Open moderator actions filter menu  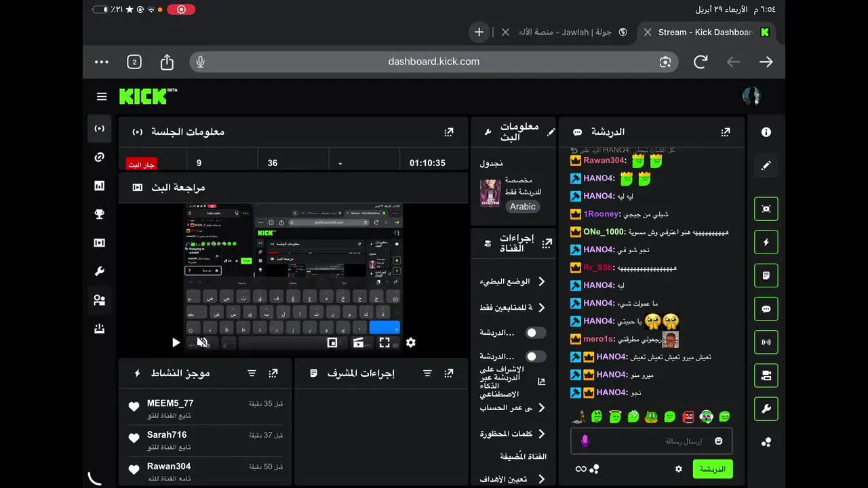point(427,373)
